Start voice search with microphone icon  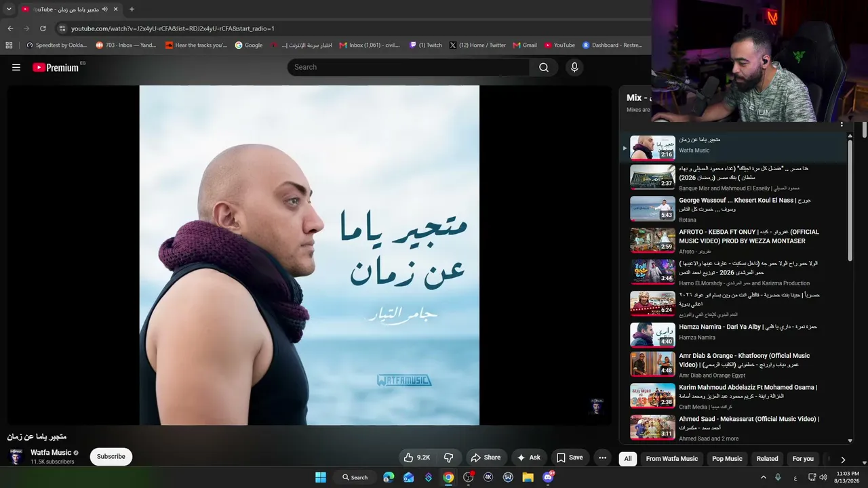coord(574,67)
